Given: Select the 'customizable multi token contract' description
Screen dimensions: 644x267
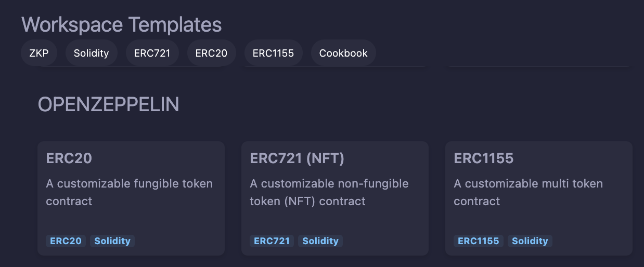Looking at the screenshot, I should (528, 192).
